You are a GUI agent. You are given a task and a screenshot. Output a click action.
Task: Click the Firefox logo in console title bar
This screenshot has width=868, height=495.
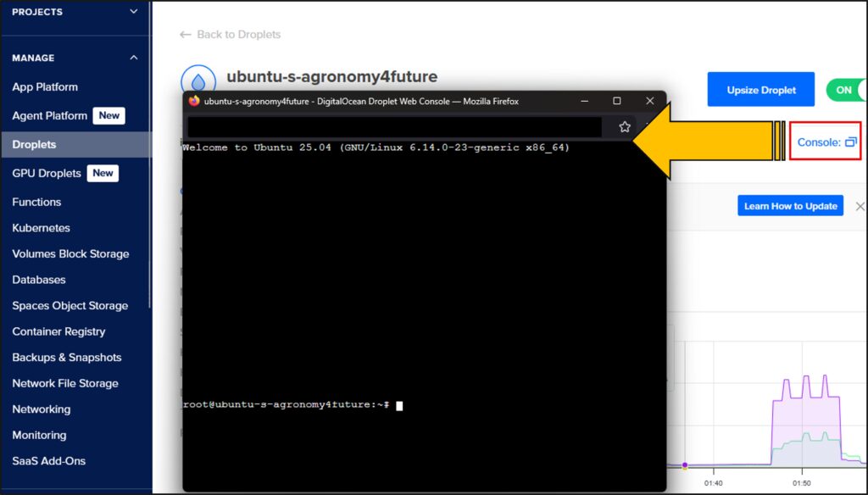[194, 101]
